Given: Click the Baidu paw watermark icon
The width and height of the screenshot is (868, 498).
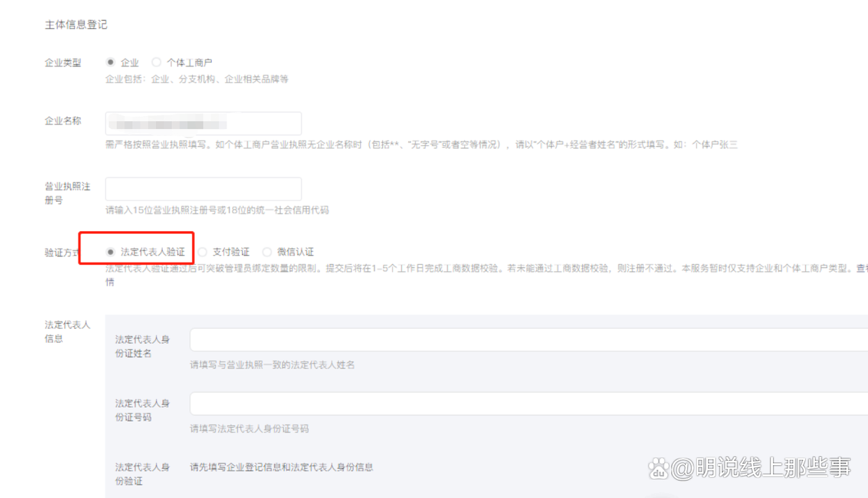Looking at the screenshot, I should click(658, 469).
